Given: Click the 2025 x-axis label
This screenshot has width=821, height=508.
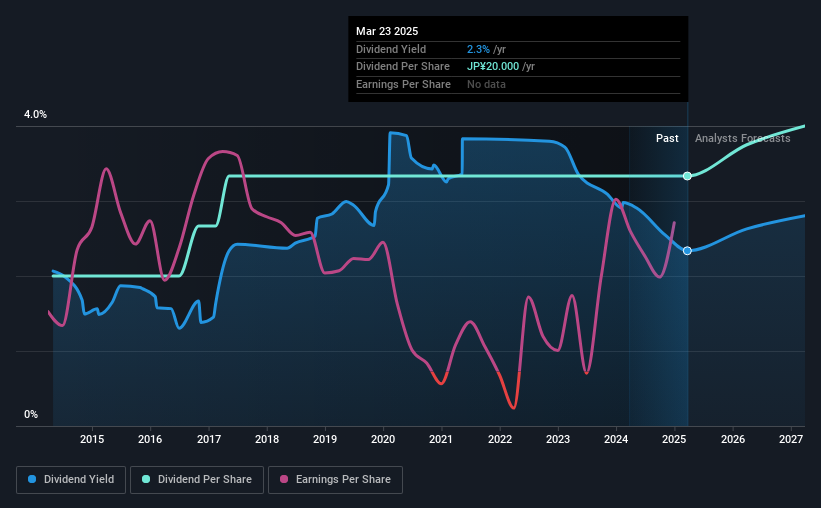Looking at the screenshot, I should click(674, 439).
